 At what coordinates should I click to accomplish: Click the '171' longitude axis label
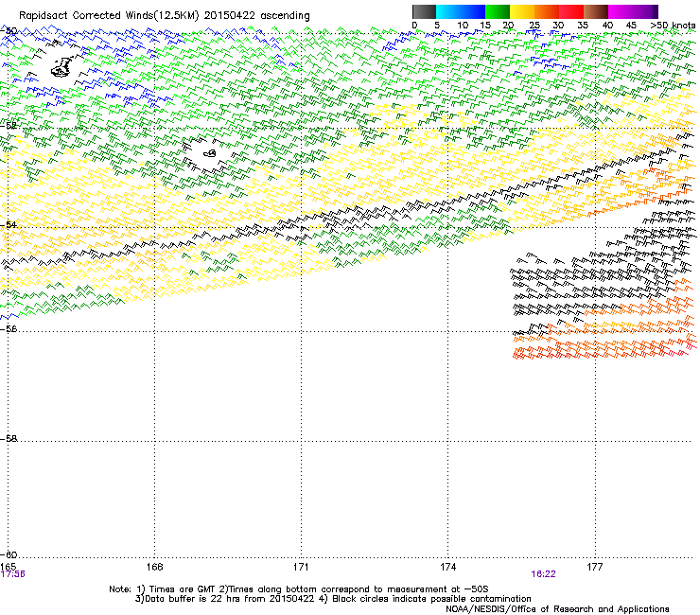pyautogui.click(x=301, y=567)
